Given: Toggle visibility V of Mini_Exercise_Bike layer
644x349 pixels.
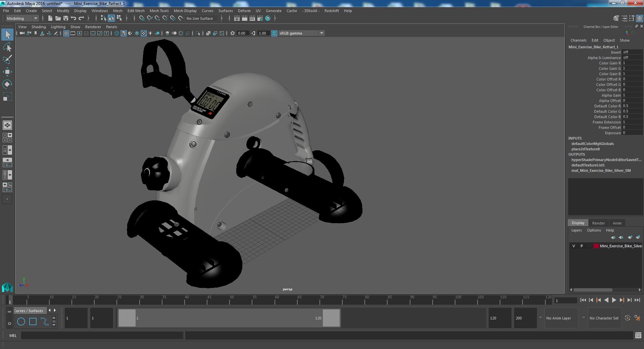Looking at the screenshot, I should pyautogui.click(x=574, y=246).
